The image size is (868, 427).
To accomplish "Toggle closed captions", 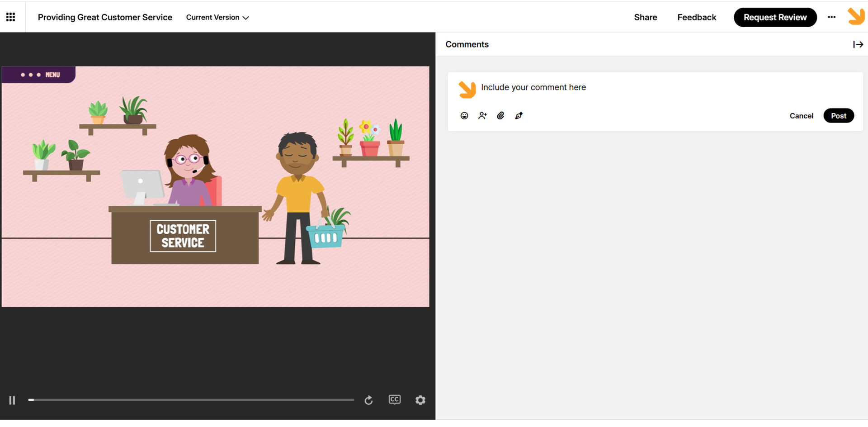I will click(394, 400).
